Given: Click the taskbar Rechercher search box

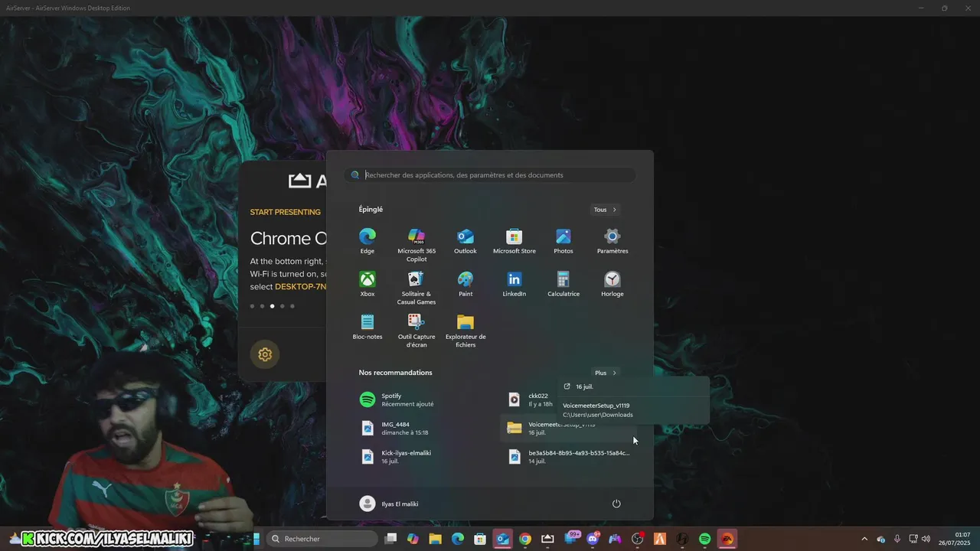Looking at the screenshot, I should tap(323, 539).
